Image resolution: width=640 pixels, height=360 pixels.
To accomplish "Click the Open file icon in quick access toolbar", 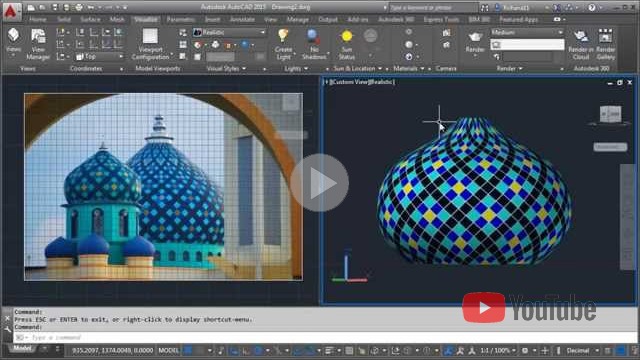I will pos(42,7).
